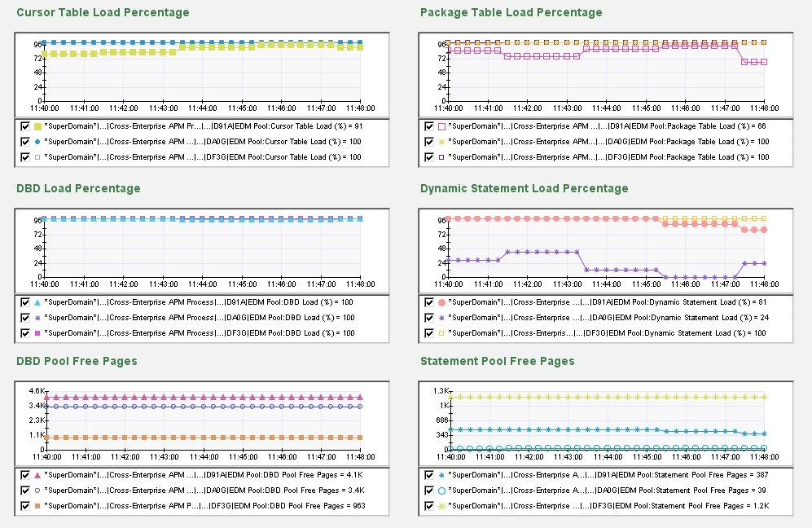Image resolution: width=812 pixels, height=528 pixels.
Task: Click yellow square marker for D91A Cursor Table Load
Action: click(x=37, y=126)
